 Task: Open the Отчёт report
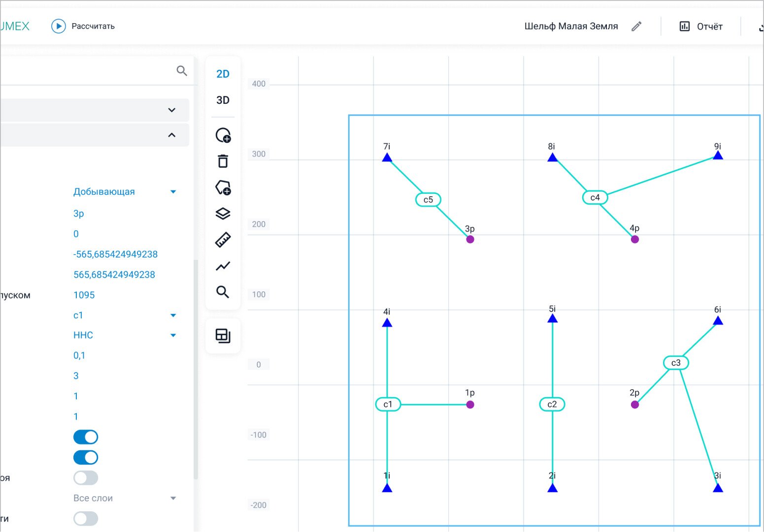pos(700,27)
